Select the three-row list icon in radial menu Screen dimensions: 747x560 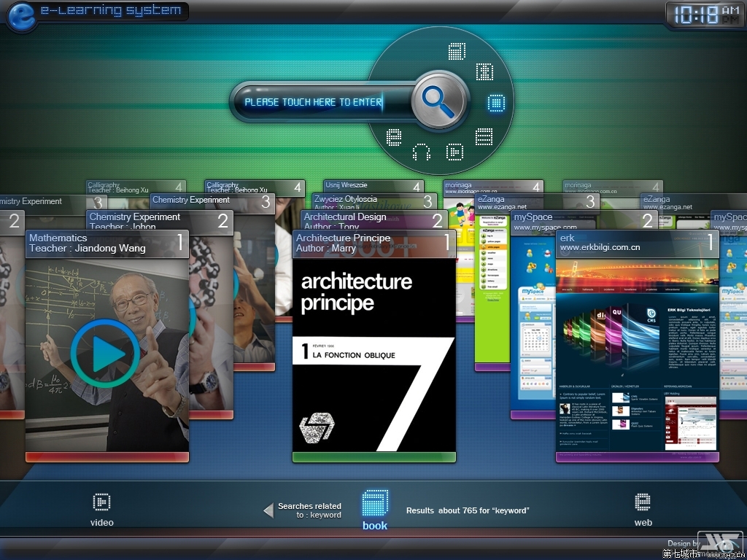pyautogui.click(x=484, y=136)
